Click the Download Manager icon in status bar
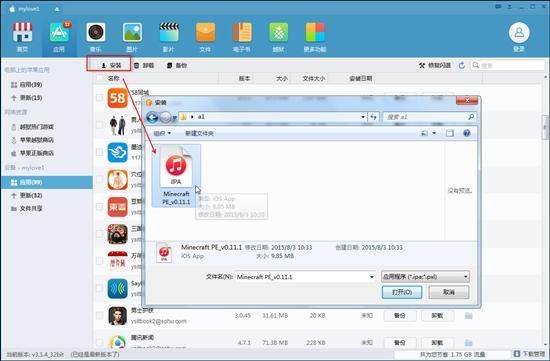 516,354
